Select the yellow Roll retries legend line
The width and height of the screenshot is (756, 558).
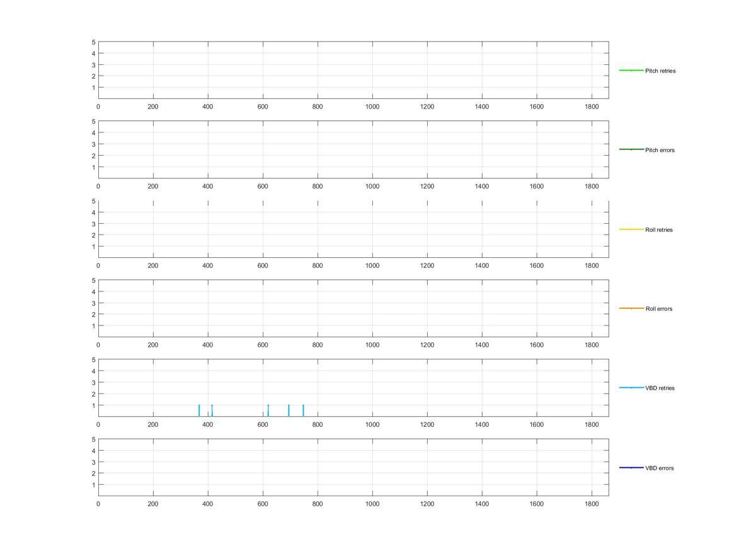pos(631,229)
